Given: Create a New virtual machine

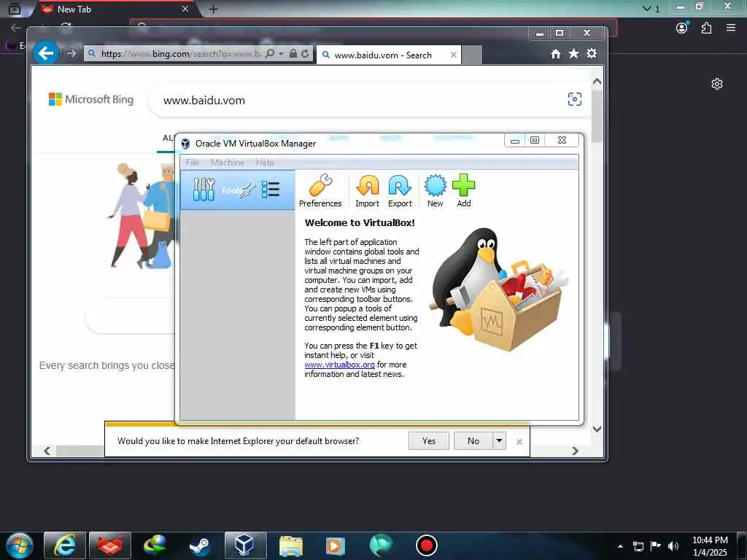Looking at the screenshot, I should click(435, 191).
